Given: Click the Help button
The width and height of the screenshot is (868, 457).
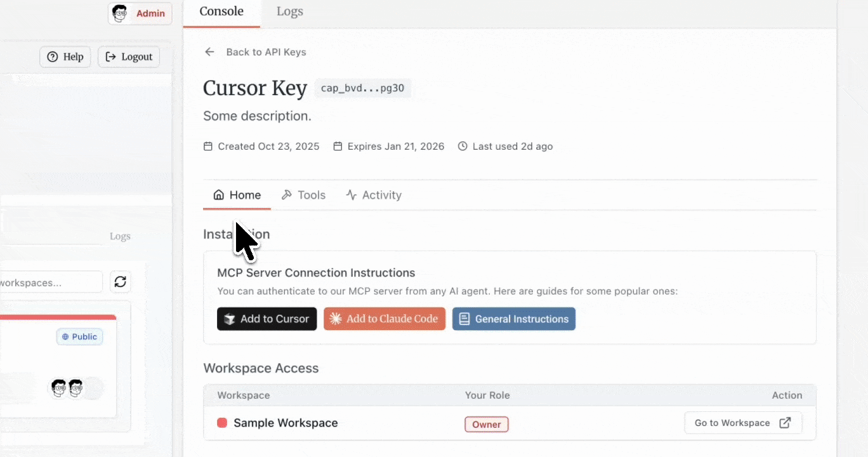Looking at the screenshot, I should click(x=65, y=57).
